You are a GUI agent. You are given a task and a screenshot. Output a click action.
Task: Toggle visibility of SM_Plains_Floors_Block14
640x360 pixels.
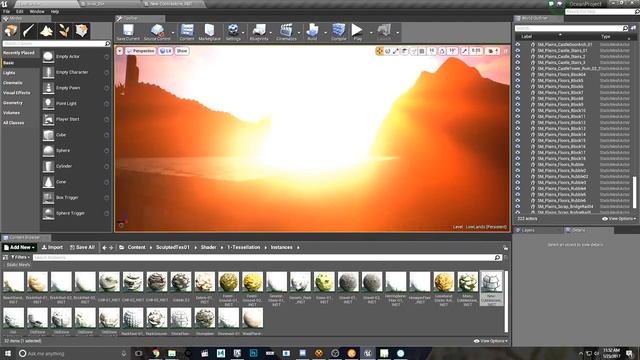click(x=518, y=134)
